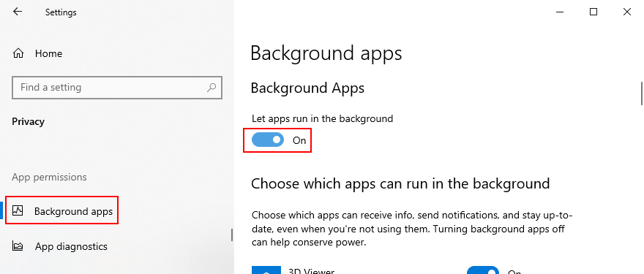Image resolution: width=644 pixels, height=274 pixels.
Task: Click the Home house icon
Action: coord(18,53)
